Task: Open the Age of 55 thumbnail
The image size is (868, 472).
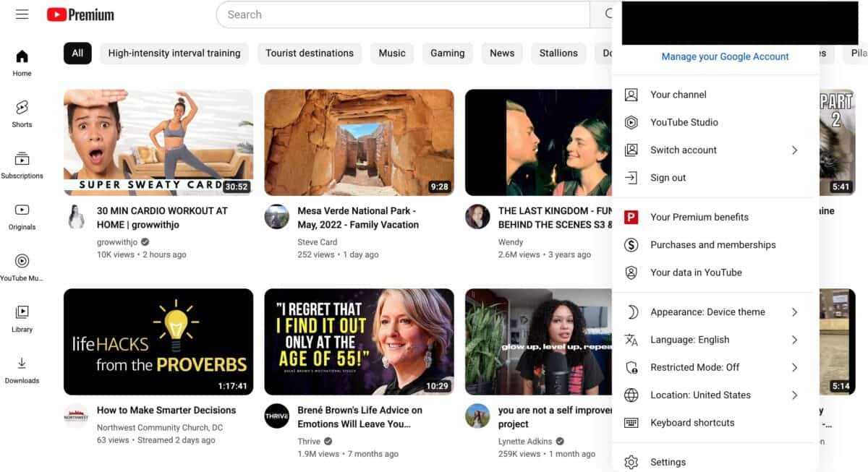Action: (x=359, y=342)
